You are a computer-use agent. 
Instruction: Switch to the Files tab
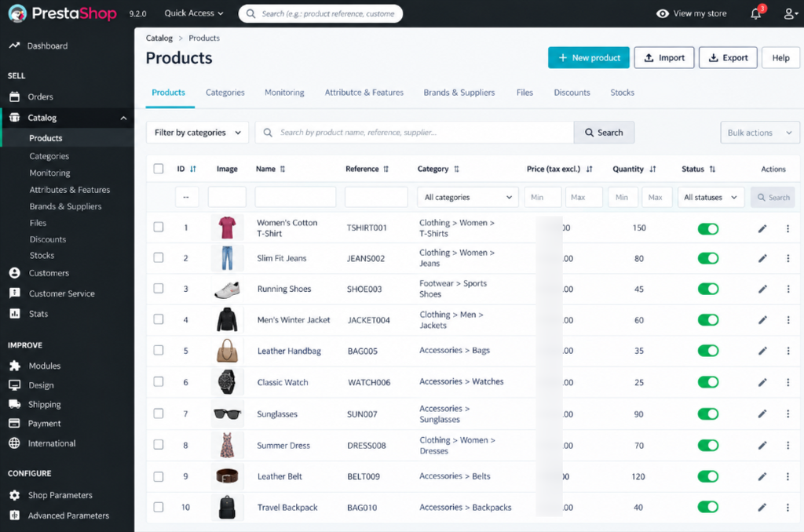(524, 93)
